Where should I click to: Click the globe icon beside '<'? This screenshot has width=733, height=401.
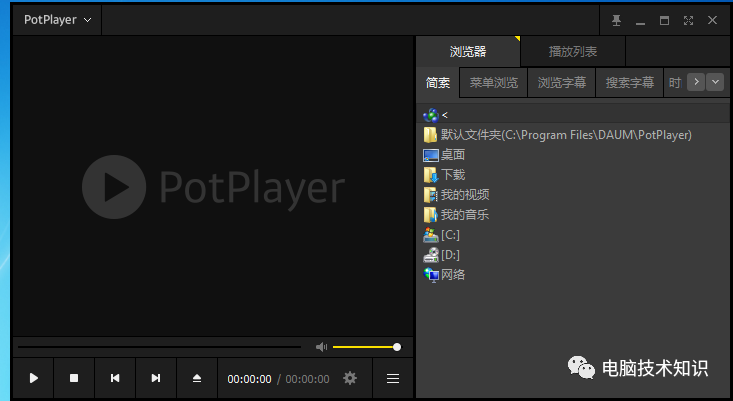[431, 115]
